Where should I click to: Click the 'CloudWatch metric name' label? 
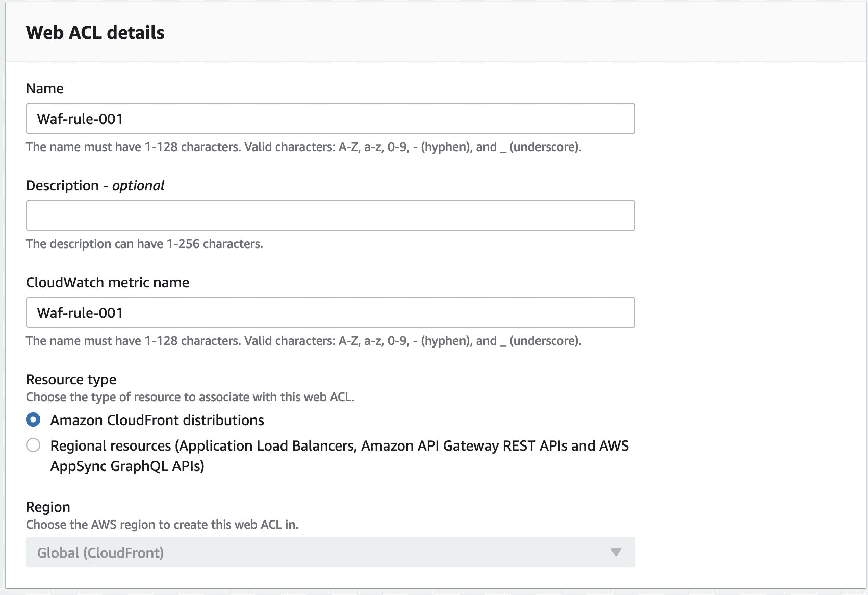[108, 282]
